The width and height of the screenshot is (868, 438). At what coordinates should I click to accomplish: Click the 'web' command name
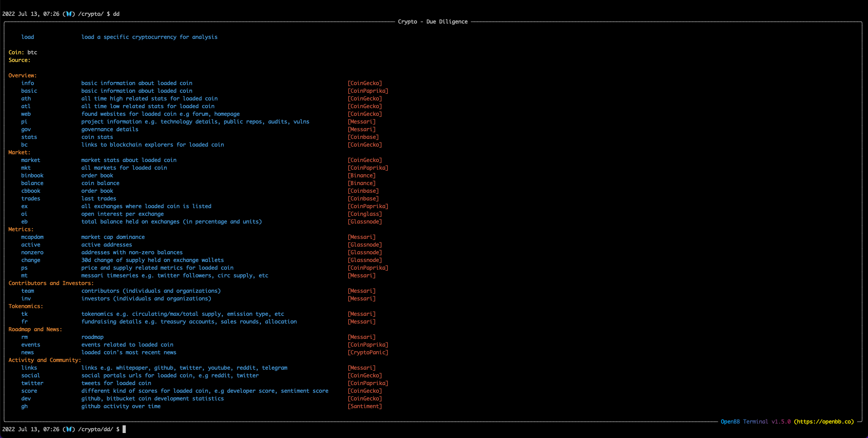coord(26,114)
